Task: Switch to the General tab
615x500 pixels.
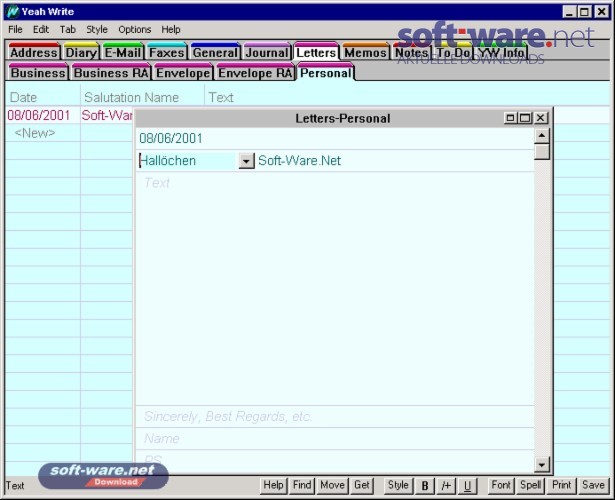Action: [x=215, y=52]
